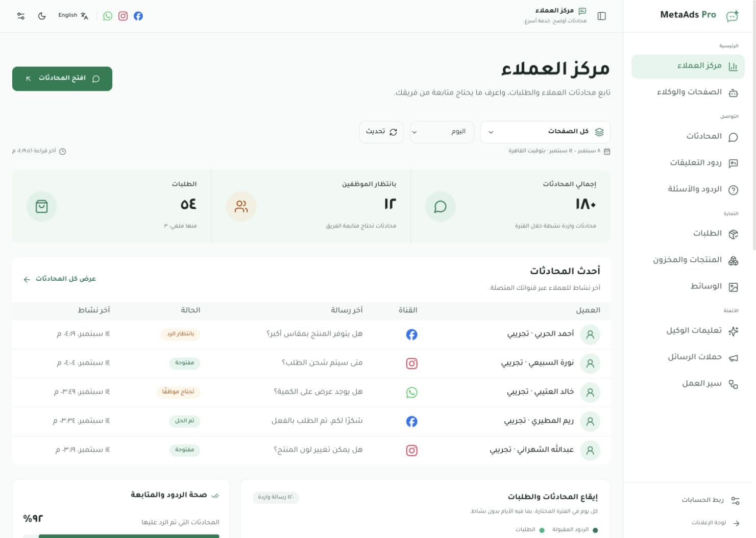756x538 pixels.
Task: Click the MetaAds Pro logo
Action: click(x=699, y=15)
